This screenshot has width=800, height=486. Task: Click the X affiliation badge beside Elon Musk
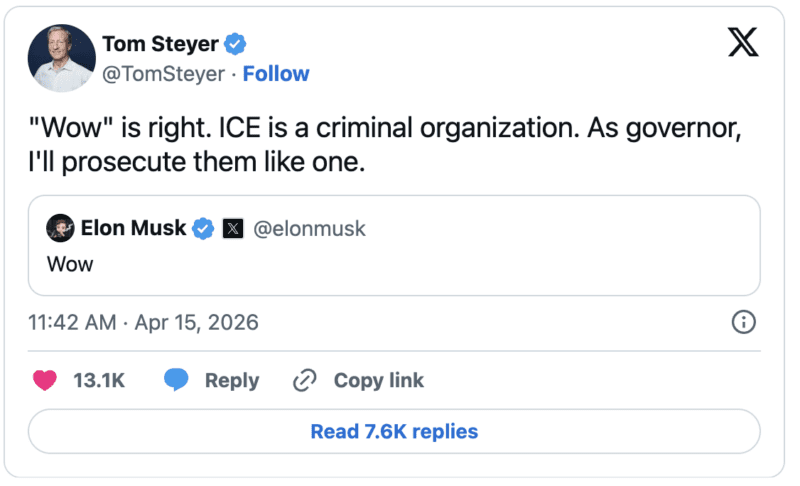[x=232, y=229]
